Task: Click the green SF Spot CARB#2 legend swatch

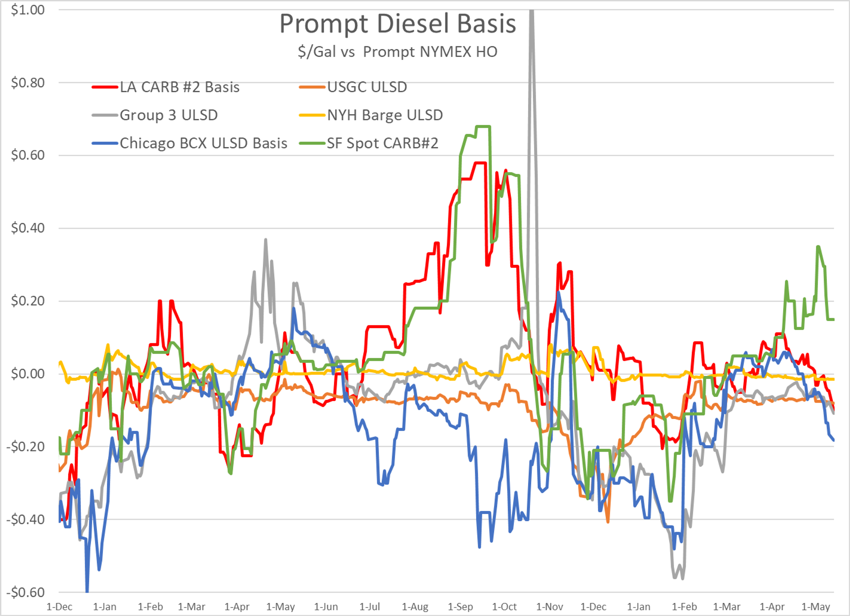Action: point(312,143)
